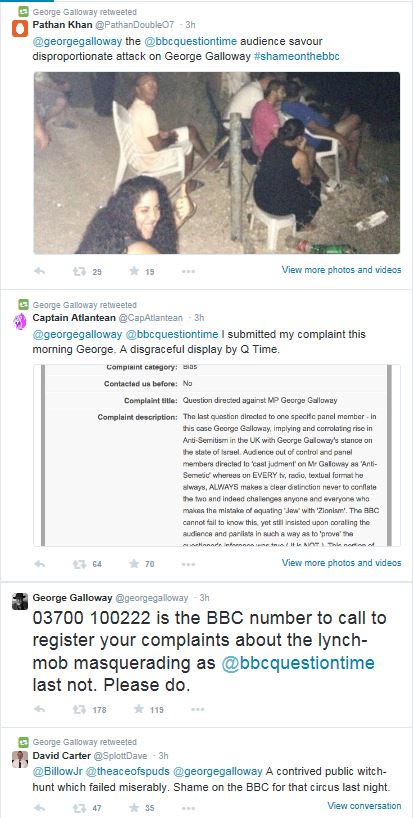
Task: Reply to Pathan Khan's tweet
Action: 39,271
